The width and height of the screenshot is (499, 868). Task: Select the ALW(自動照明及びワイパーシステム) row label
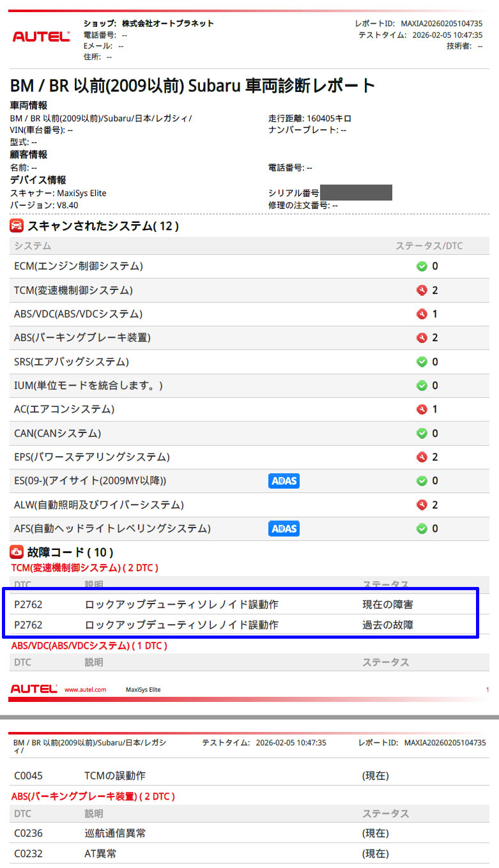(x=99, y=505)
